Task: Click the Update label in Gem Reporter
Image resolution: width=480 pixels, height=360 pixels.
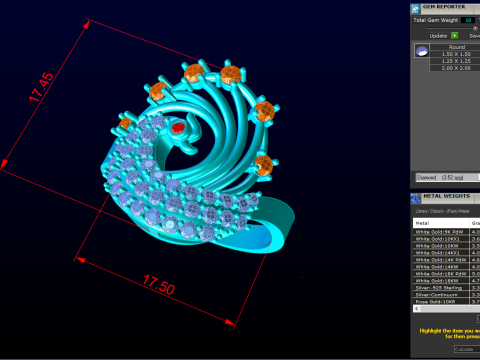Action: [438, 36]
